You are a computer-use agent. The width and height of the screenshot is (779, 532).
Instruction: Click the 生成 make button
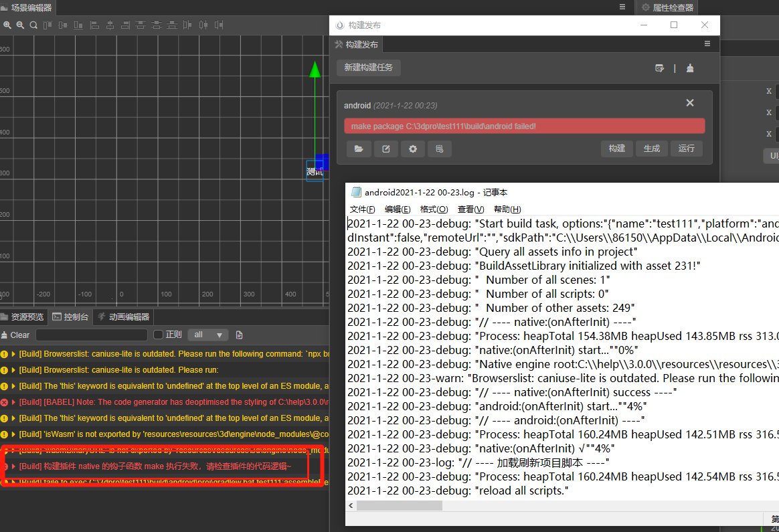(x=652, y=149)
